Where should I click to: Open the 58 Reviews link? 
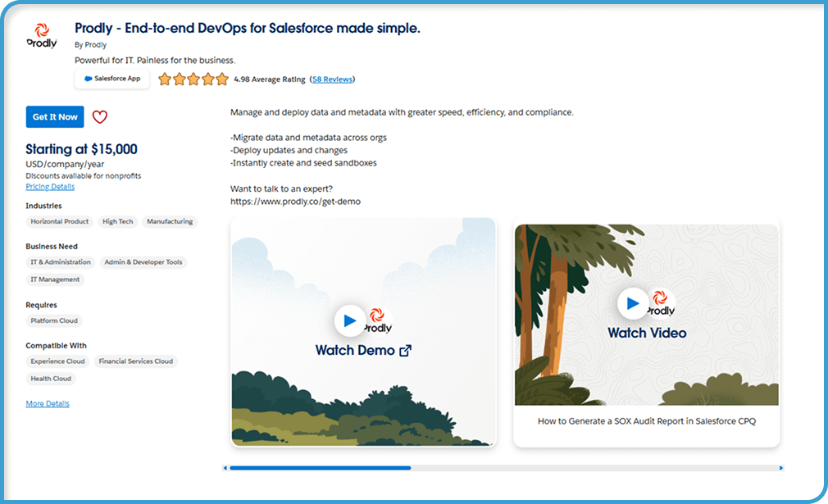tap(332, 79)
